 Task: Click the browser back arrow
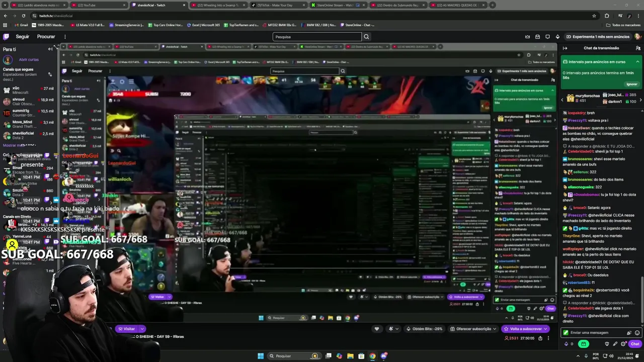coord(6,16)
